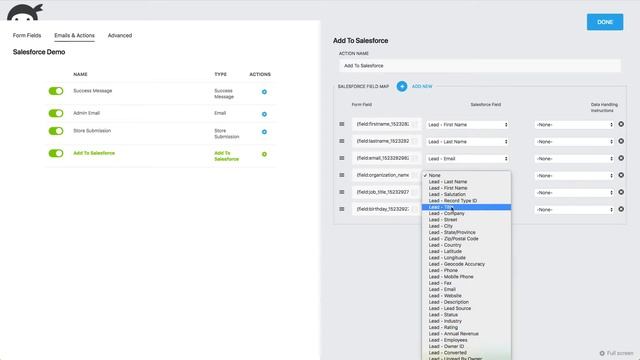Click the organization_name merge tag form field

(x=386, y=175)
